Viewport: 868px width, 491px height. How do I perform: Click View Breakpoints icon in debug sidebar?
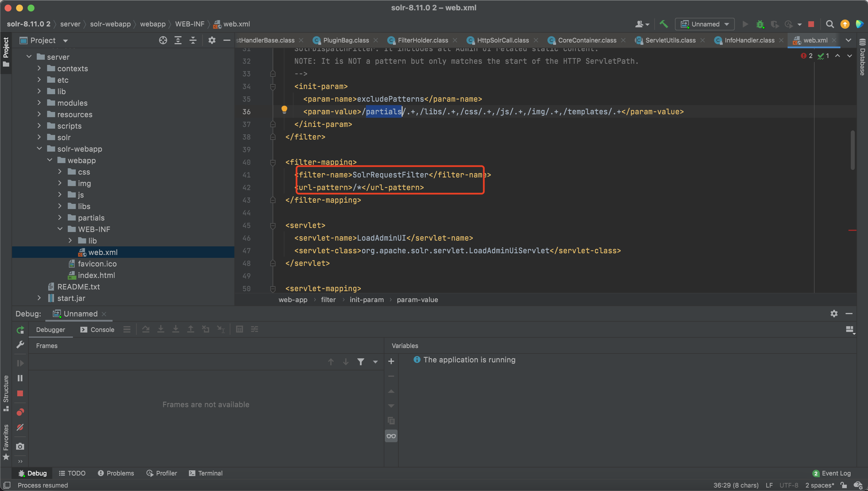(20, 412)
